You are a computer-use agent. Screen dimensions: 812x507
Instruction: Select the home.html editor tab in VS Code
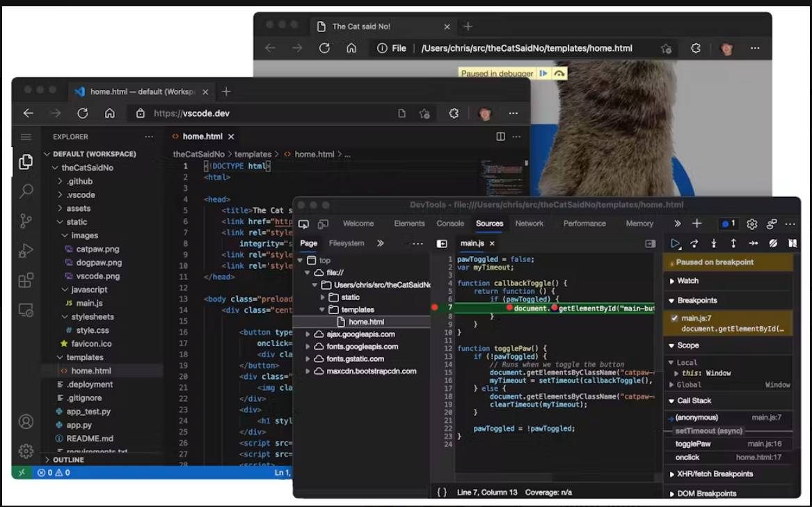(202, 136)
